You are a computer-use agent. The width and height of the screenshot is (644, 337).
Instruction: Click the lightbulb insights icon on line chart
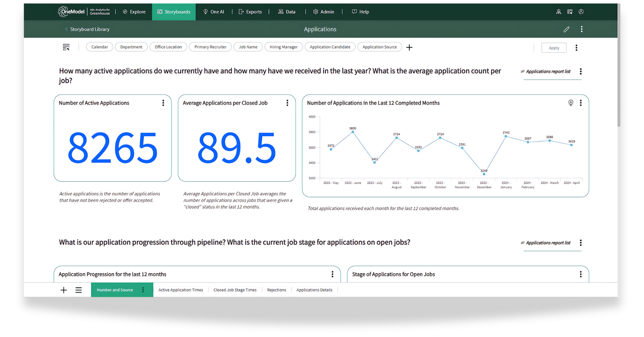tap(571, 103)
